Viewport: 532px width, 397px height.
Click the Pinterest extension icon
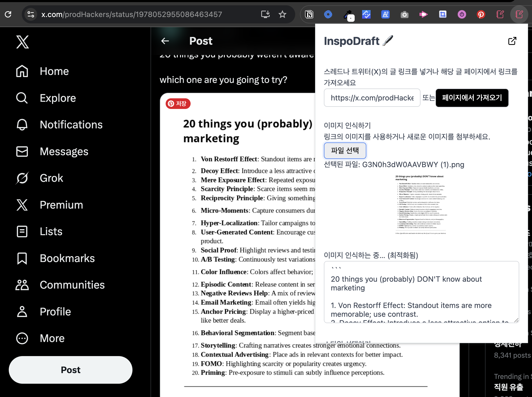click(481, 14)
